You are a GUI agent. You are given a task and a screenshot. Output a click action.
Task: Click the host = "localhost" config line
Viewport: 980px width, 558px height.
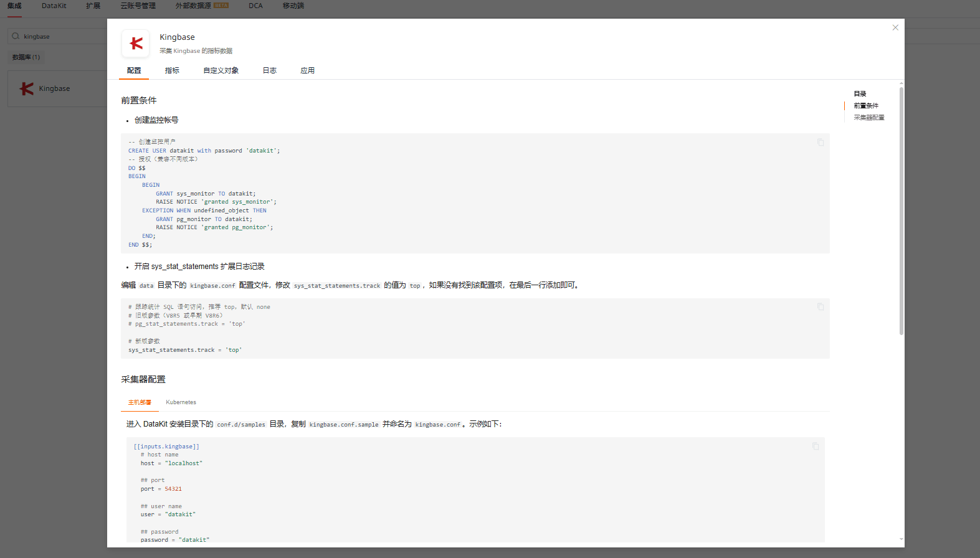171,463
